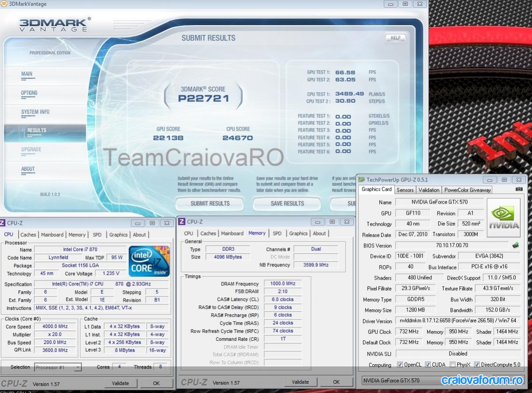Open the Graphics tab in the CPU-Z memory window

point(298,233)
